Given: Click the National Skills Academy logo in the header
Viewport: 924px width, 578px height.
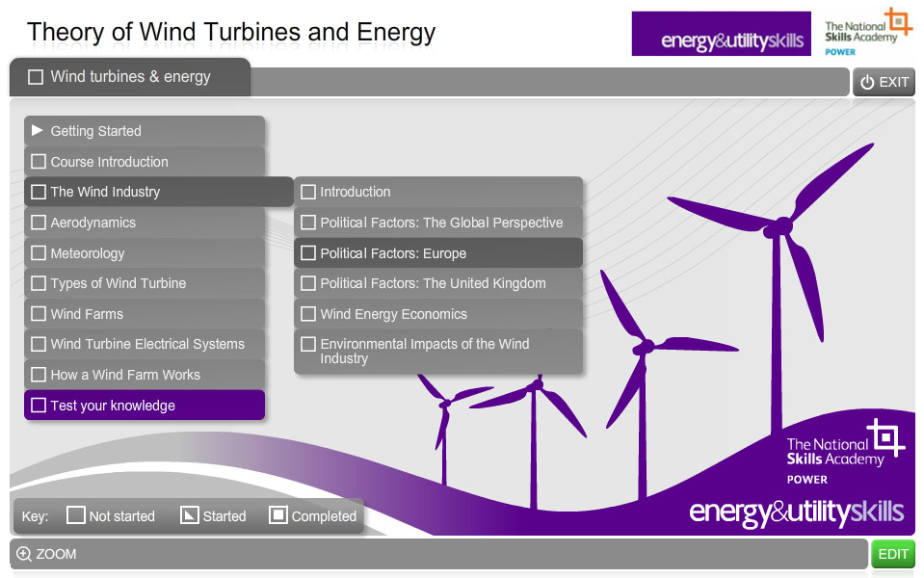Looking at the screenshot, I should 868,33.
